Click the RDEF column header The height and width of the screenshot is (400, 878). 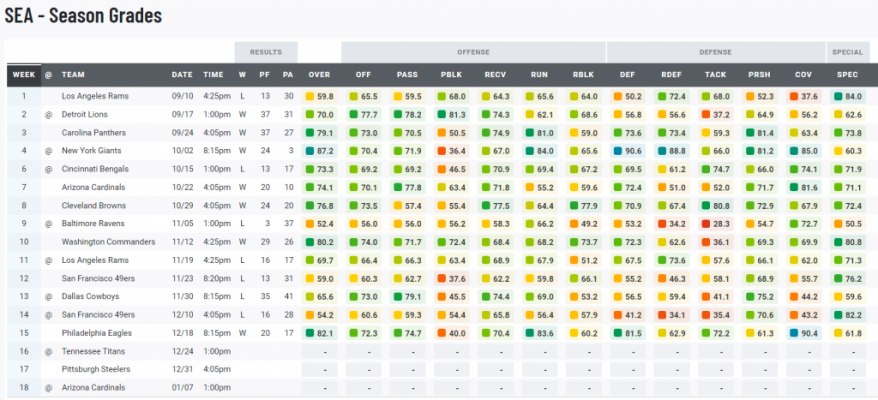(x=671, y=75)
